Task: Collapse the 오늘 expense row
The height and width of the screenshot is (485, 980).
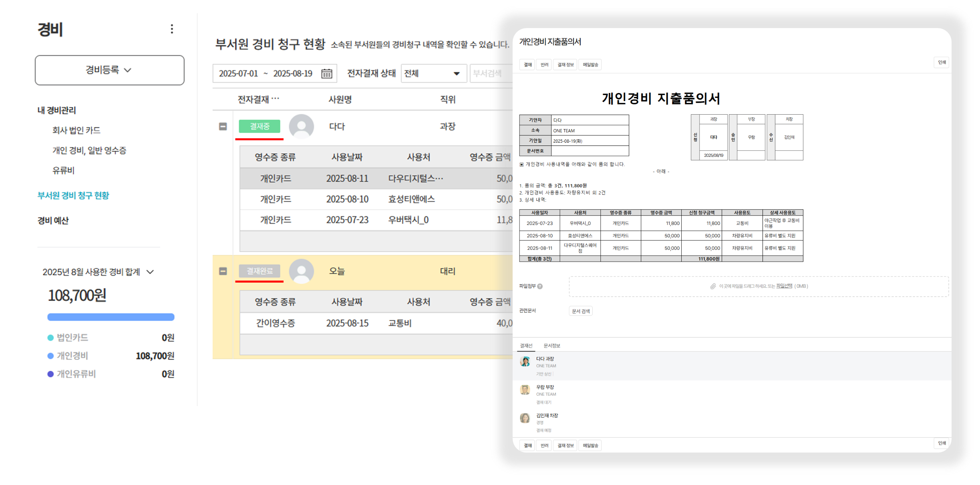Action: (x=223, y=271)
